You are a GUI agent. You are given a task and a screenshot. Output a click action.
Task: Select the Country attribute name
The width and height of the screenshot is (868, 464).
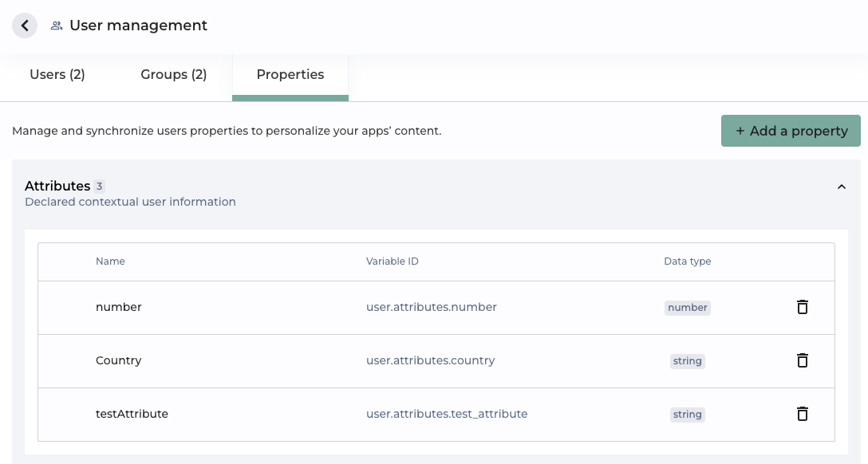pos(119,360)
